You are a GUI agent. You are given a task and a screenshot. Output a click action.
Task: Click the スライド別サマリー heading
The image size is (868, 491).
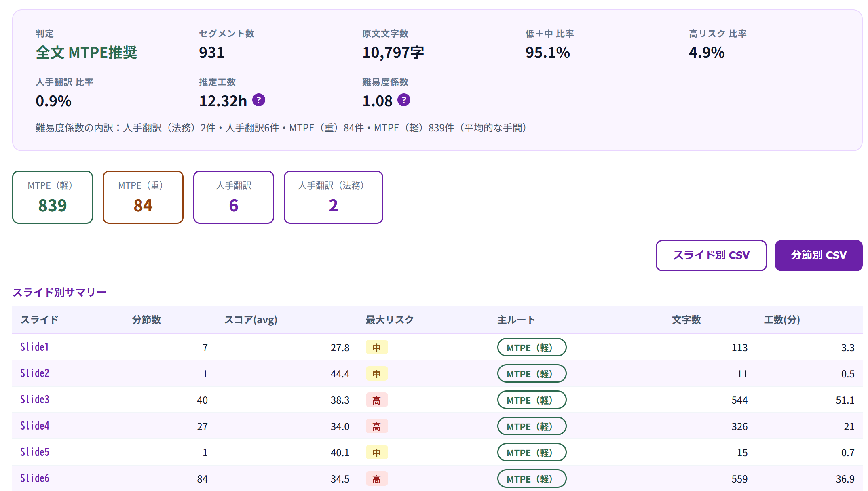click(x=59, y=292)
